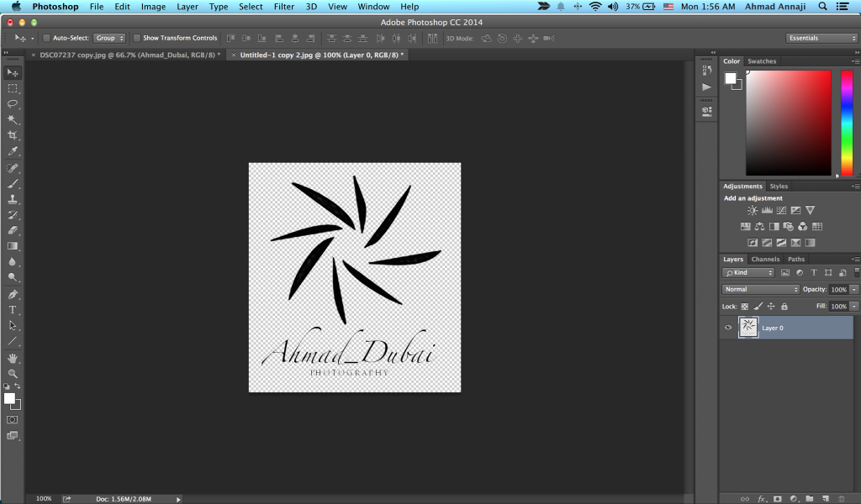
Task: Select the Horizontal Type tool
Action: (13, 310)
